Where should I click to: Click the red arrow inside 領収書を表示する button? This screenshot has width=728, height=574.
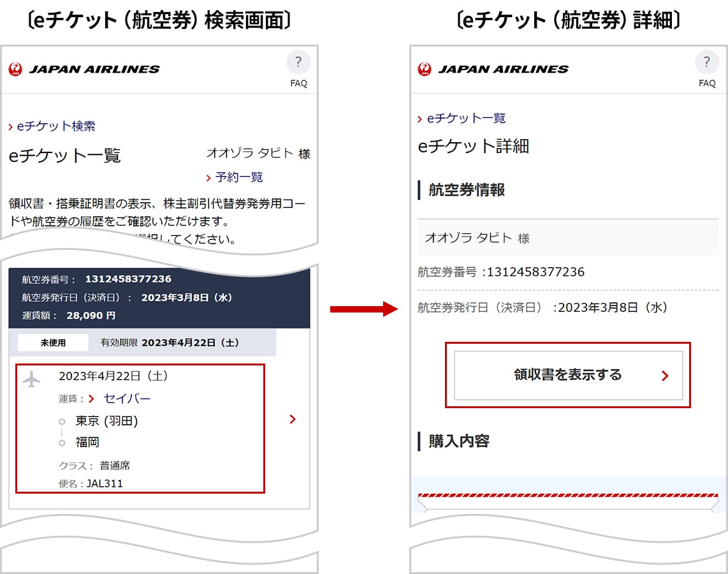coord(665,376)
